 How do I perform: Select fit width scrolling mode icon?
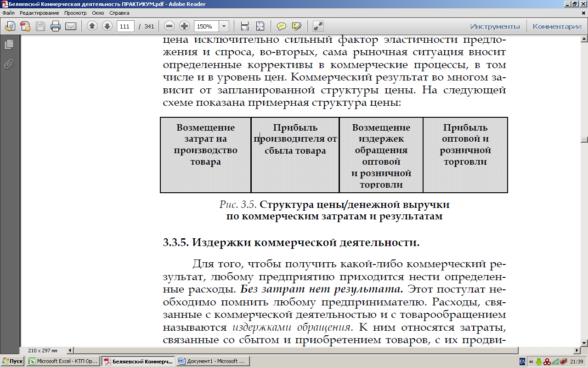pos(245,26)
